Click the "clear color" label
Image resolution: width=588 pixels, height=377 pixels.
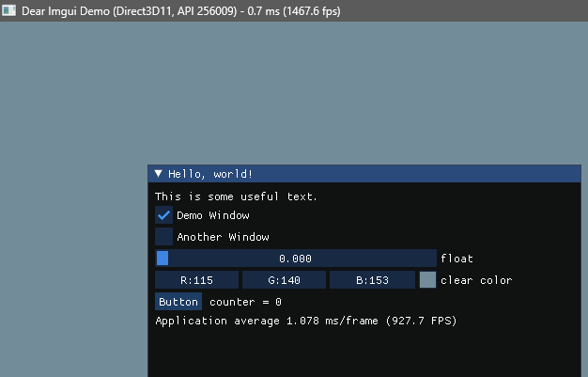[x=476, y=280]
